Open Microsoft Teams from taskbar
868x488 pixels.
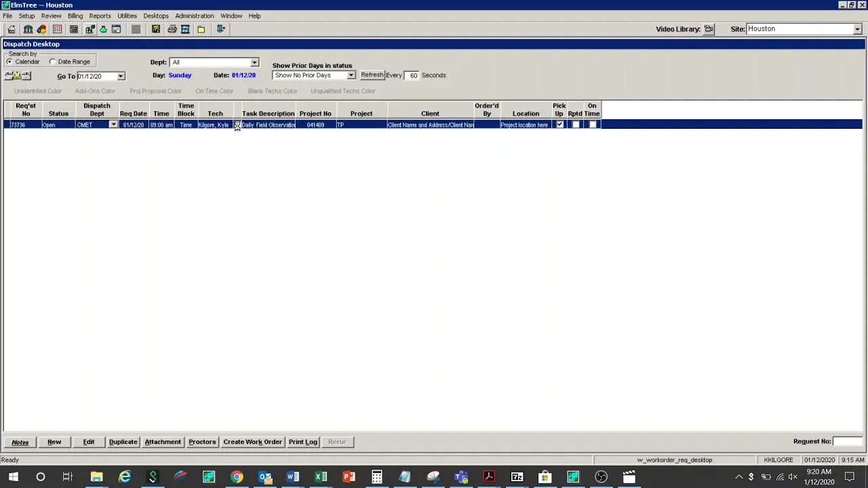(x=461, y=477)
